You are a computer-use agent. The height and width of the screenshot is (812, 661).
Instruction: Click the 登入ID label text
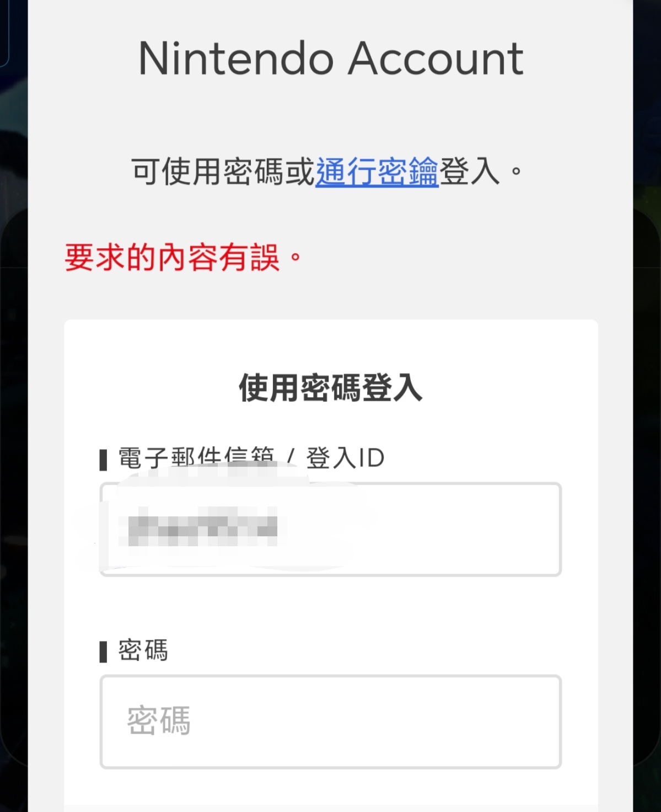coord(345,458)
